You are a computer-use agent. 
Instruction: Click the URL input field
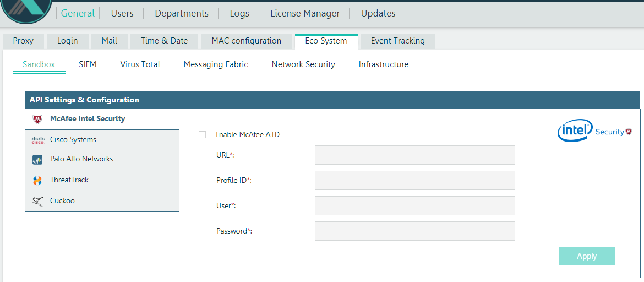[x=414, y=155]
